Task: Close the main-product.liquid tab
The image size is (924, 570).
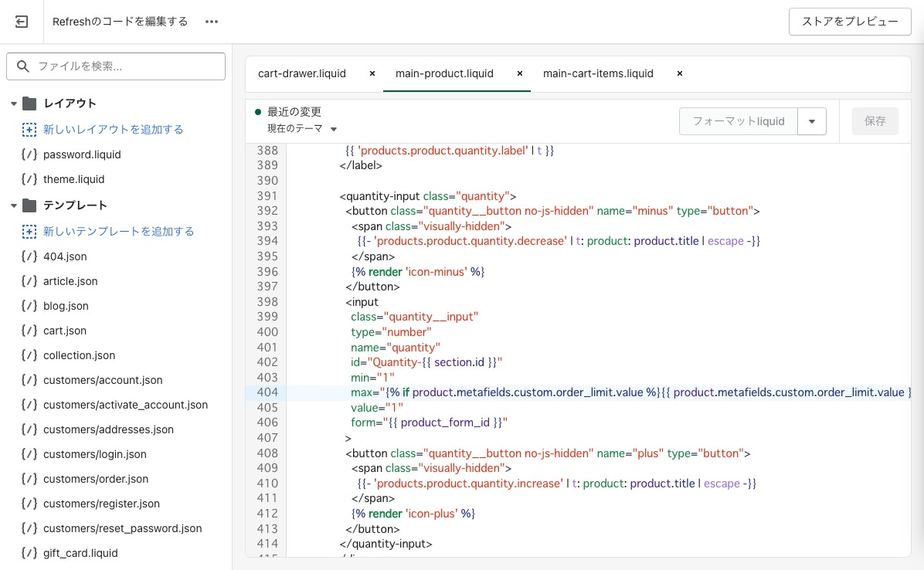Action: [520, 73]
